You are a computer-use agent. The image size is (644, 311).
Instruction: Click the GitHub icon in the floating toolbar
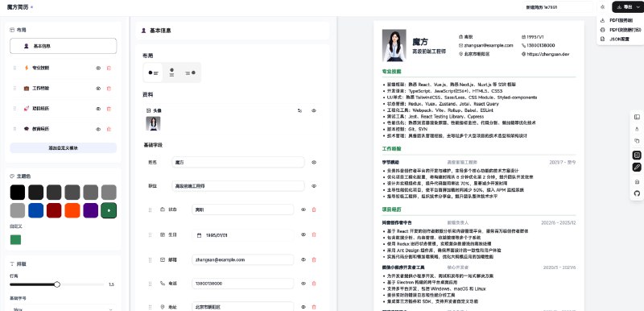(x=637, y=193)
